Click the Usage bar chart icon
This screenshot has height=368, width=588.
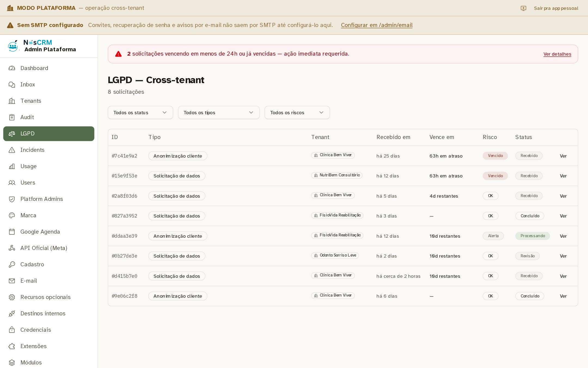12,166
